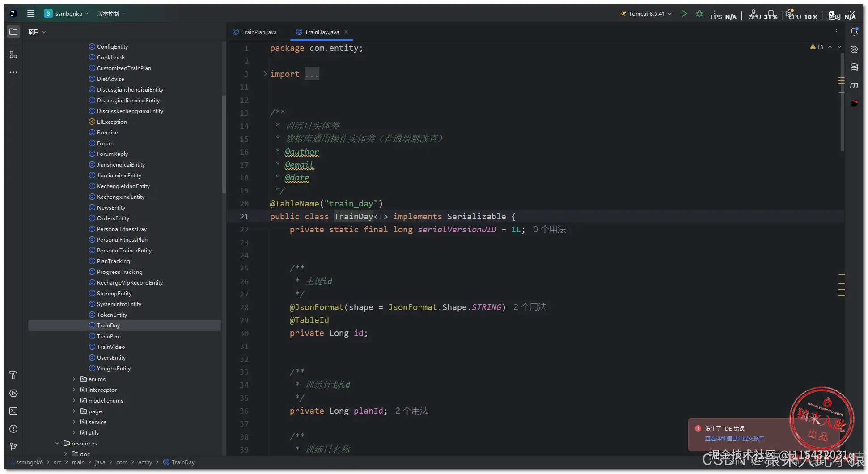Click the TrainDay breadcrumb
868x474 pixels.
click(x=179, y=462)
